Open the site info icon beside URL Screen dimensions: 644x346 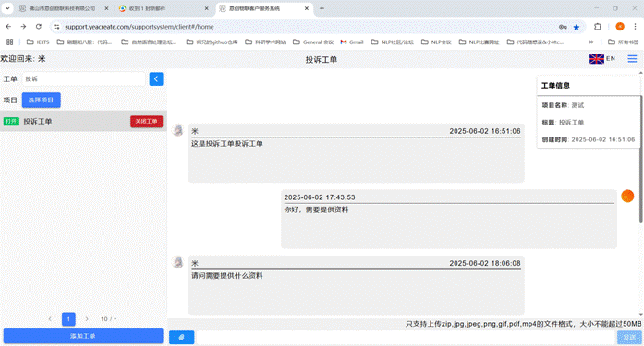56,27
